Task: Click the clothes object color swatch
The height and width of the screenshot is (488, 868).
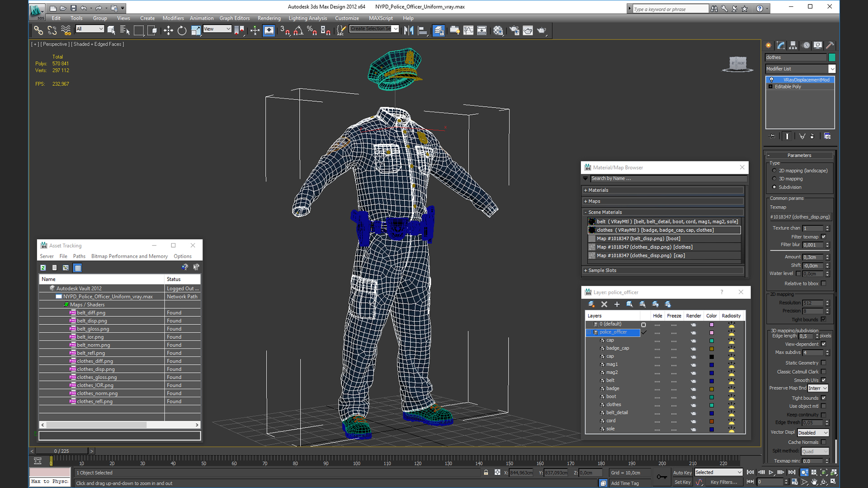Action: (x=832, y=57)
